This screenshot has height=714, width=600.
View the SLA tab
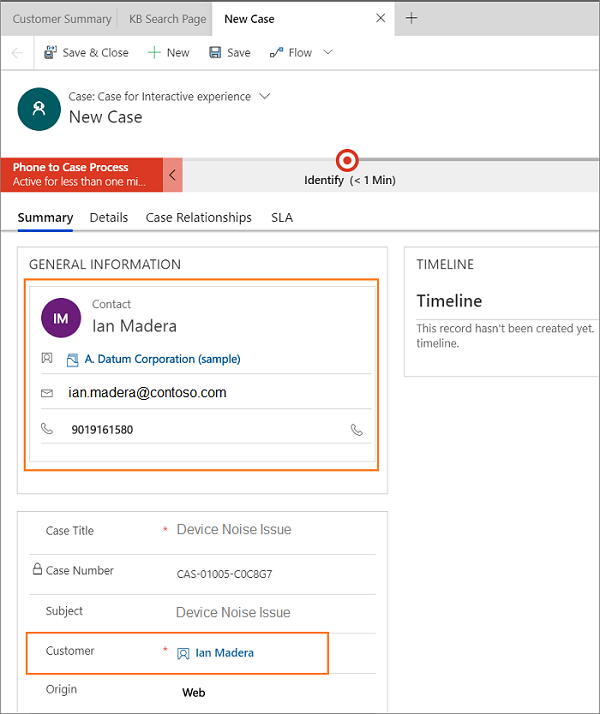click(282, 218)
